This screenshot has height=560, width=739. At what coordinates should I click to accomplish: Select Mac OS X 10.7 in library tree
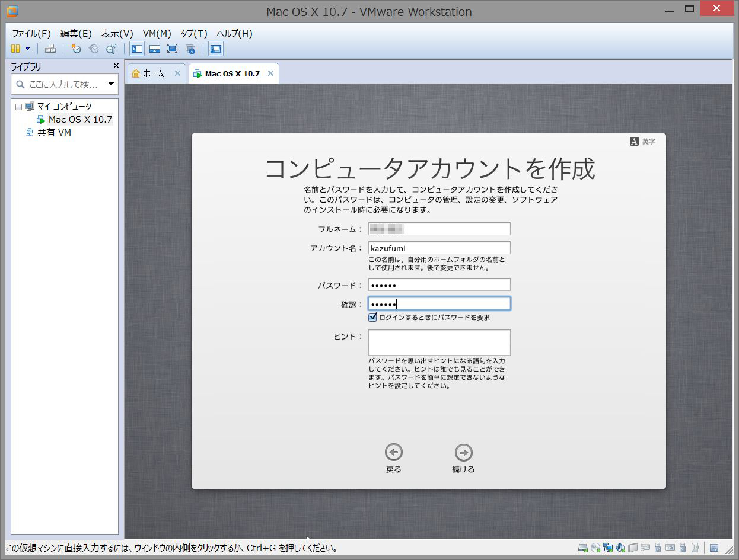click(x=80, y=120)
